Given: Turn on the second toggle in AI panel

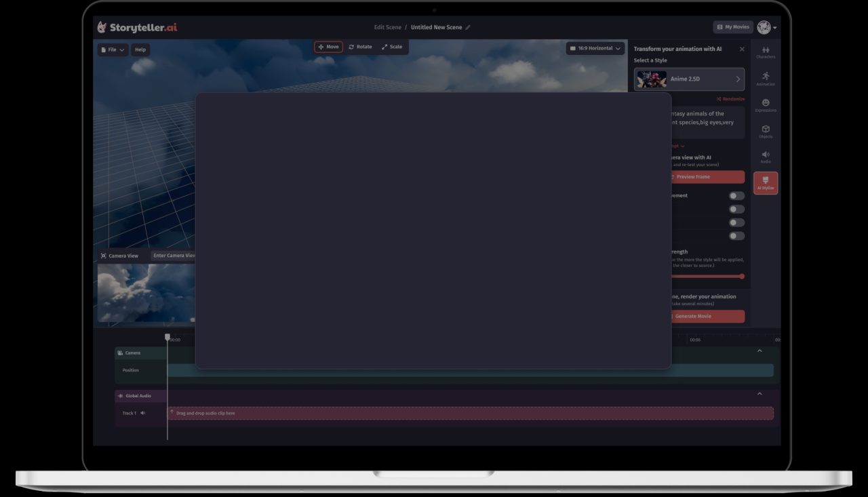Looking at the screenshot, I should (736, 209).
